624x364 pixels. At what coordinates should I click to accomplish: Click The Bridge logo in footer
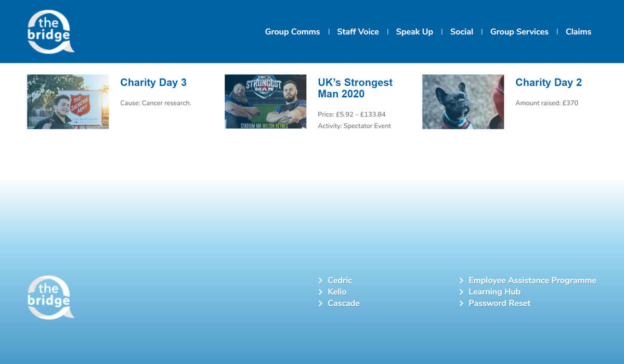tap(50, 297)
